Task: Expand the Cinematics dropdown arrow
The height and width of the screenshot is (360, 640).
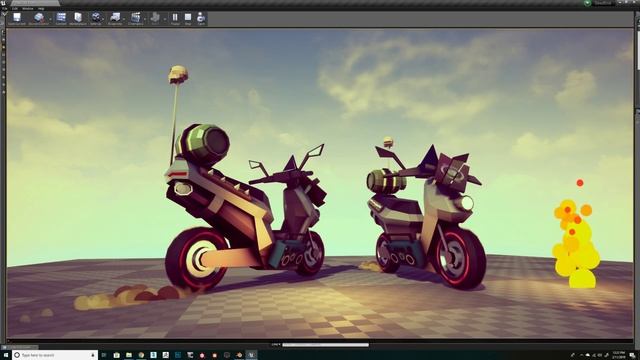Action: 145,18
